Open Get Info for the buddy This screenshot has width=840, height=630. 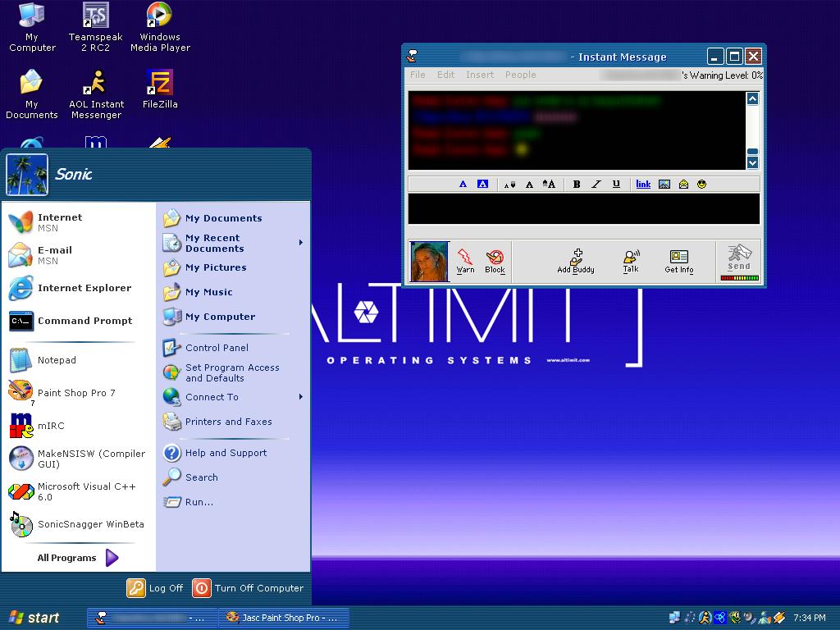coord(678,261)
